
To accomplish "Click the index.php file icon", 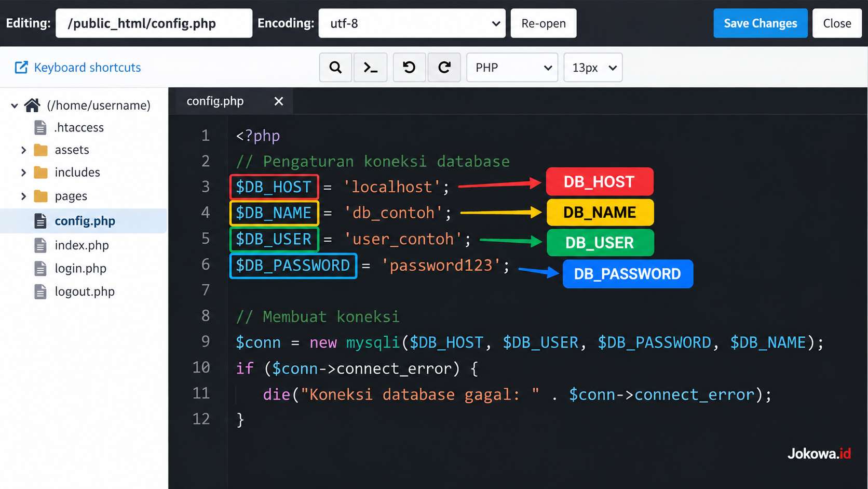I will click(40, 245).
